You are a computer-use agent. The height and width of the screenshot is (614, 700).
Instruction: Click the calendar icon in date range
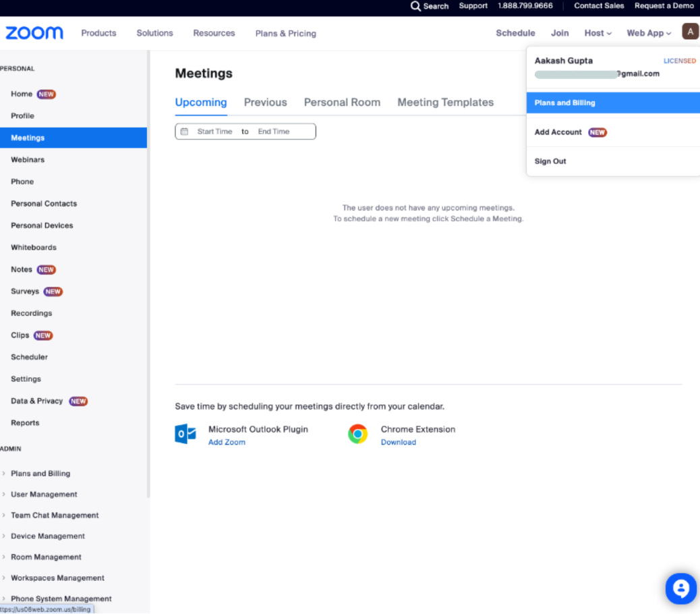184,132
